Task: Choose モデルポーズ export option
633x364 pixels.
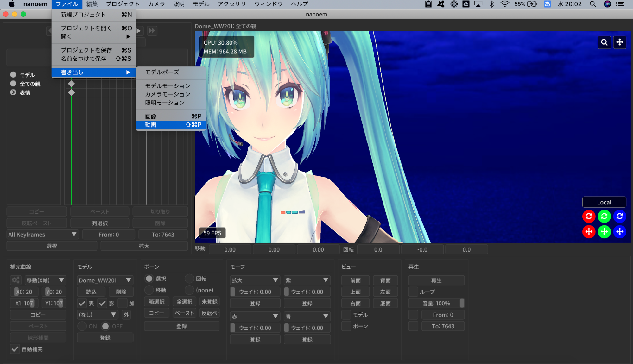Action: [171, 72]
